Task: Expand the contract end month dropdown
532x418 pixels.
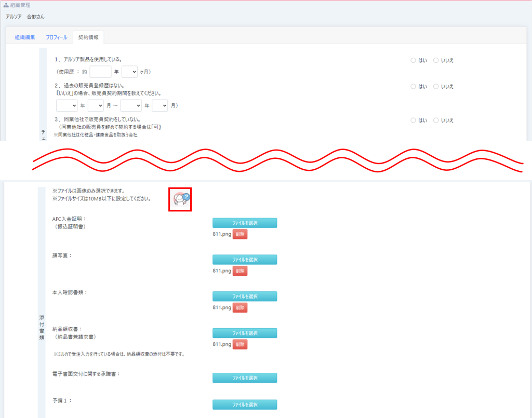Action: pos(159,105)
